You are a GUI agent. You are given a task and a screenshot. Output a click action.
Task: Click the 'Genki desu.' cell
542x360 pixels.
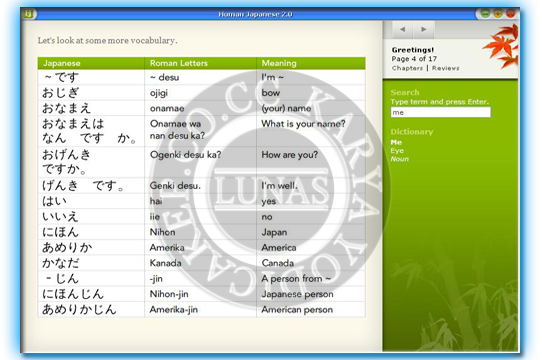(200, 186)
